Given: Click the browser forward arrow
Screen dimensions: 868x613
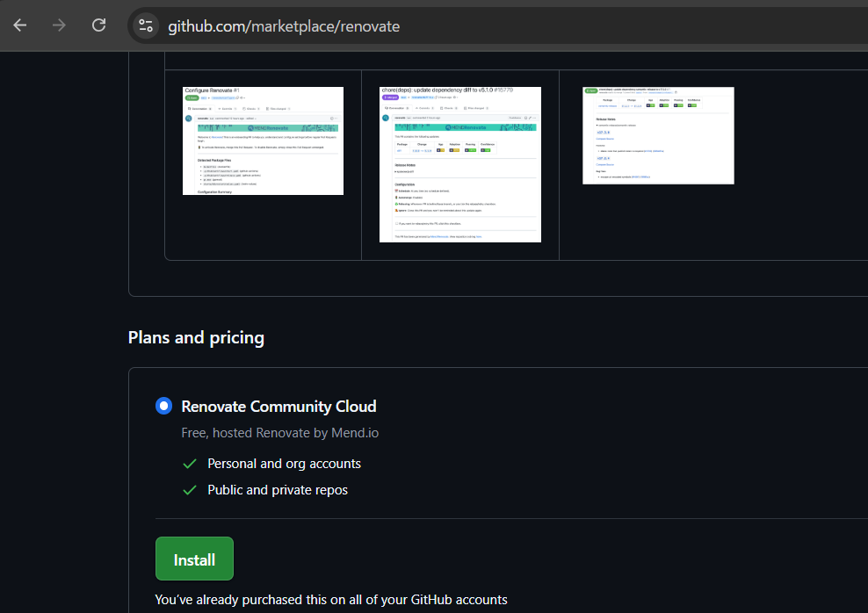Looking at the screenshot, I should tap(59, 25).
